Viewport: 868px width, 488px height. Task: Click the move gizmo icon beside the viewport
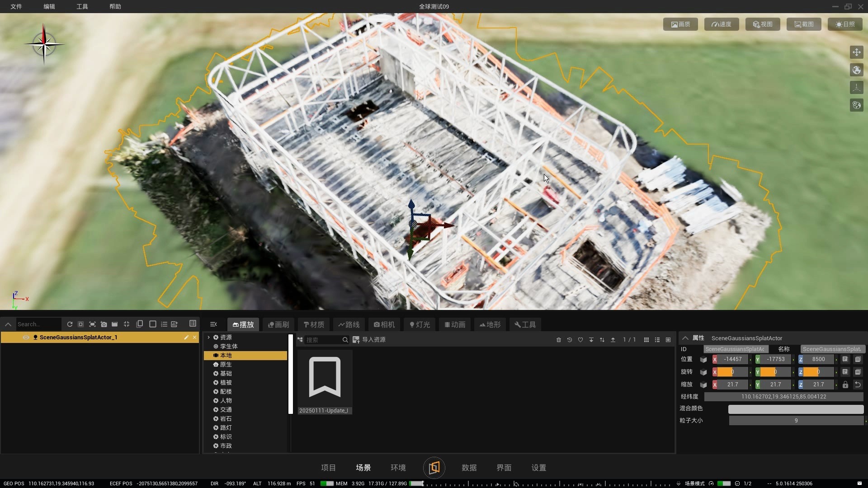point(857,52)
